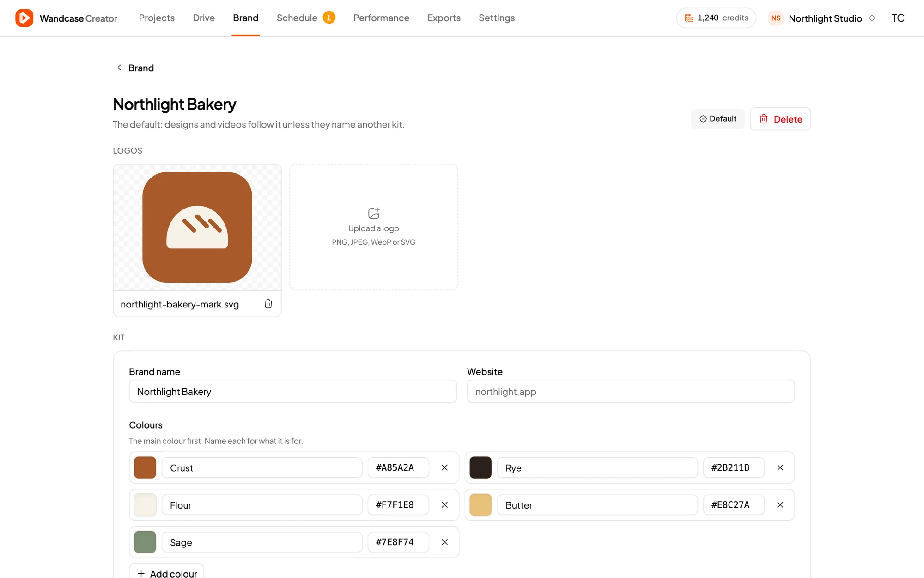Open the Butter colour swatch
The image size is (924, 578).
480,505
